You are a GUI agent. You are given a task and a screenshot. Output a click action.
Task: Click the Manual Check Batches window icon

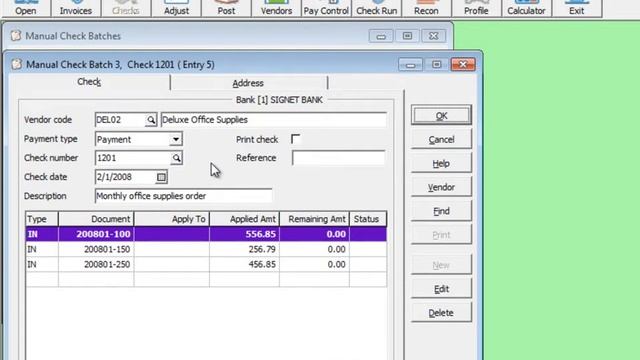[16, 36]
